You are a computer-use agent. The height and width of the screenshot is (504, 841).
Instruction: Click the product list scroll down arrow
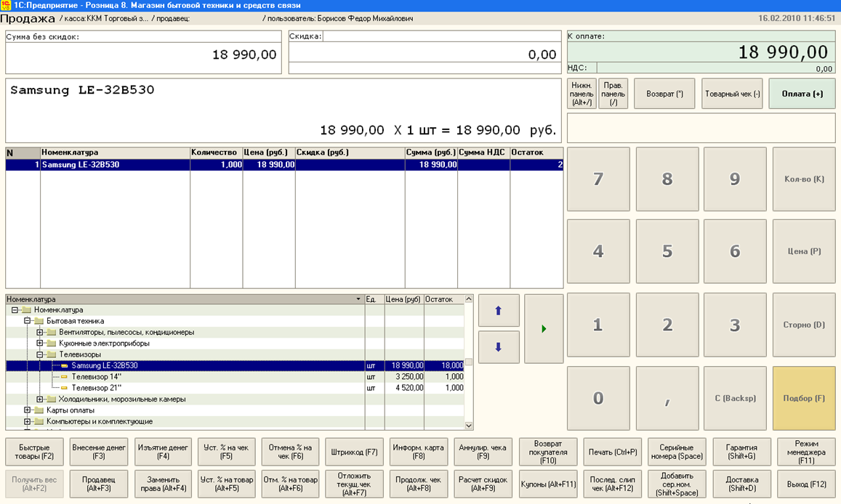coord(469,426)
